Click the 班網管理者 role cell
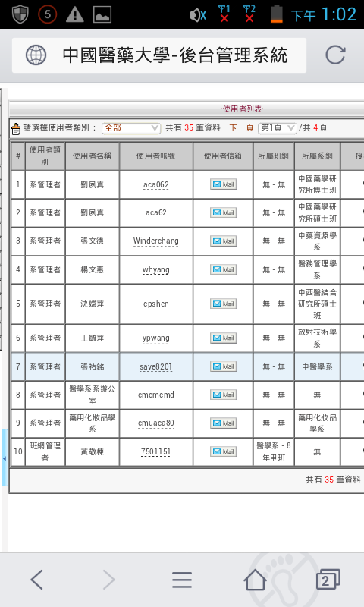Image resolution: width=364 pixels, height=607 pixels. (x=45, y=451)
